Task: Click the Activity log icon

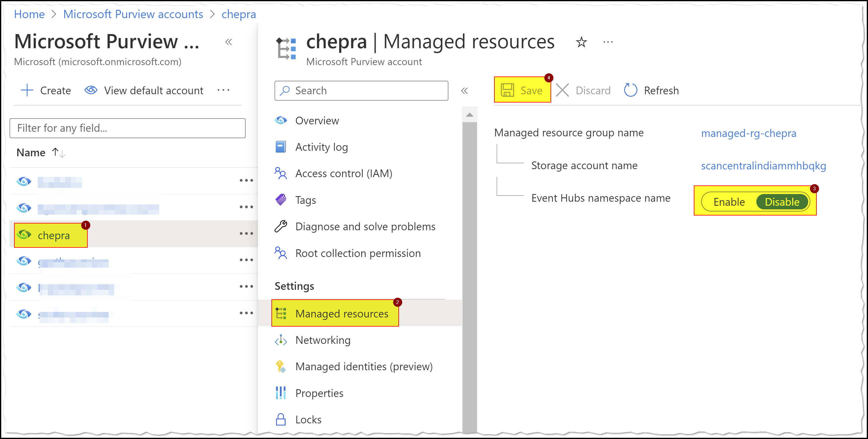Action: (281, 147)
